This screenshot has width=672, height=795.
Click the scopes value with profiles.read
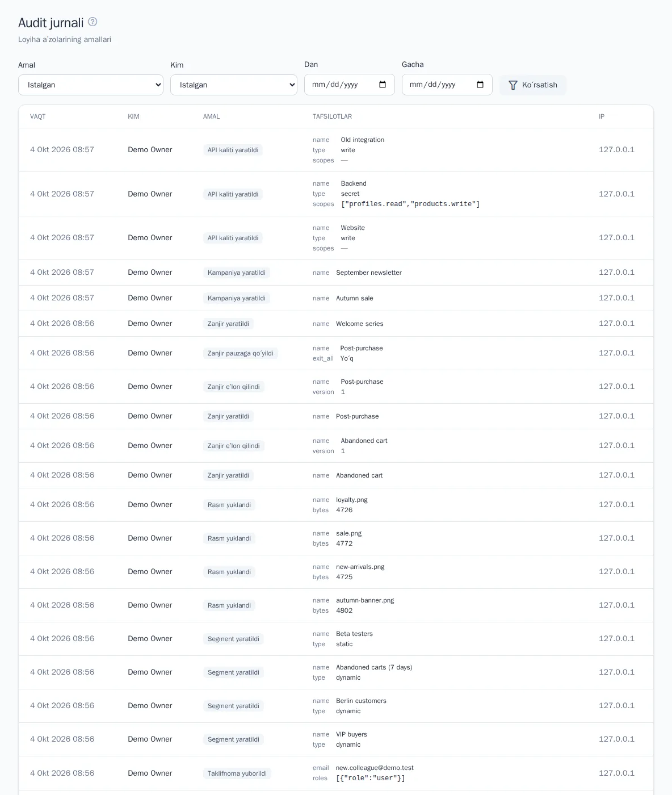click(410, 204)
